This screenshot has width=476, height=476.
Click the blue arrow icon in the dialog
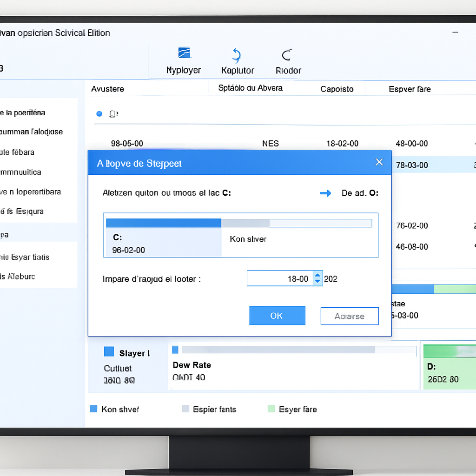(x=325, y=193)
